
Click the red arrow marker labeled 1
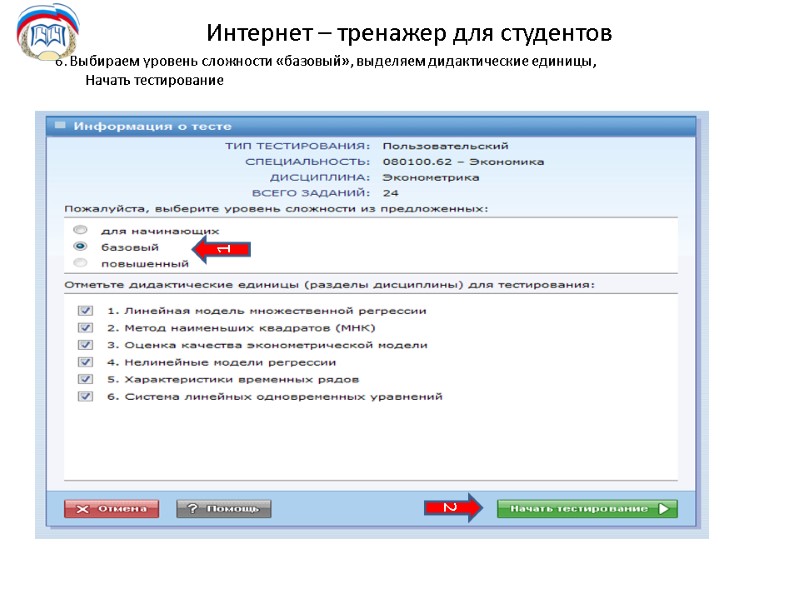(218, 248)
